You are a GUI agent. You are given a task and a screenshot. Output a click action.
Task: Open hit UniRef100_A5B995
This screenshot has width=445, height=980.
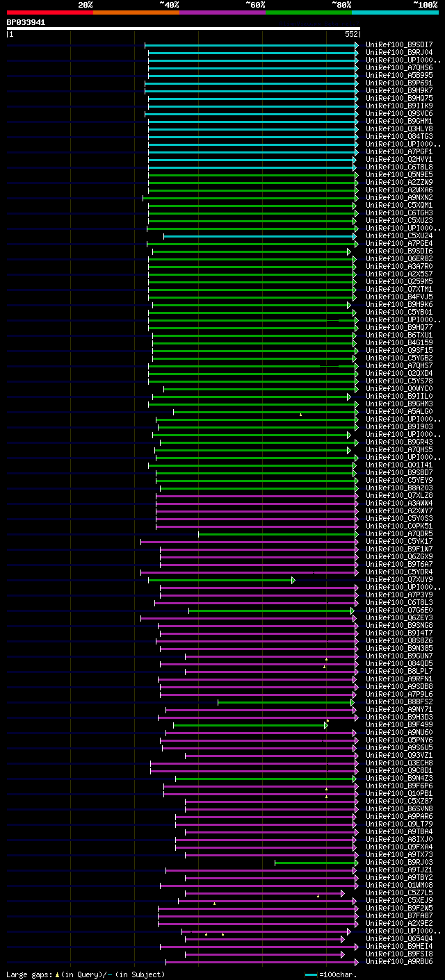pos(399,75)
